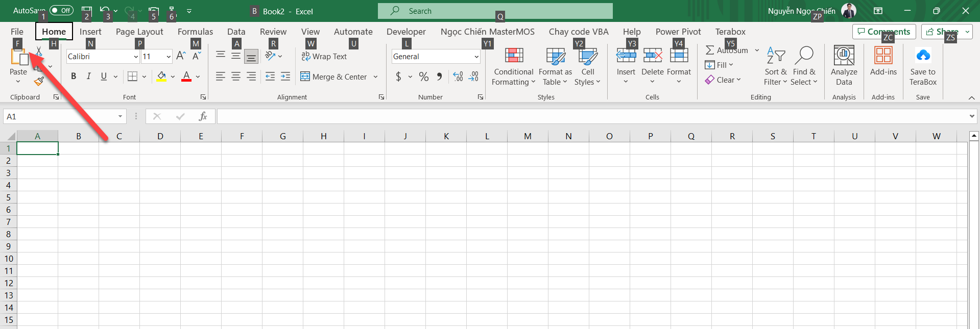
Task: Click the Font Color red A
Action: [x=186, y=77]
